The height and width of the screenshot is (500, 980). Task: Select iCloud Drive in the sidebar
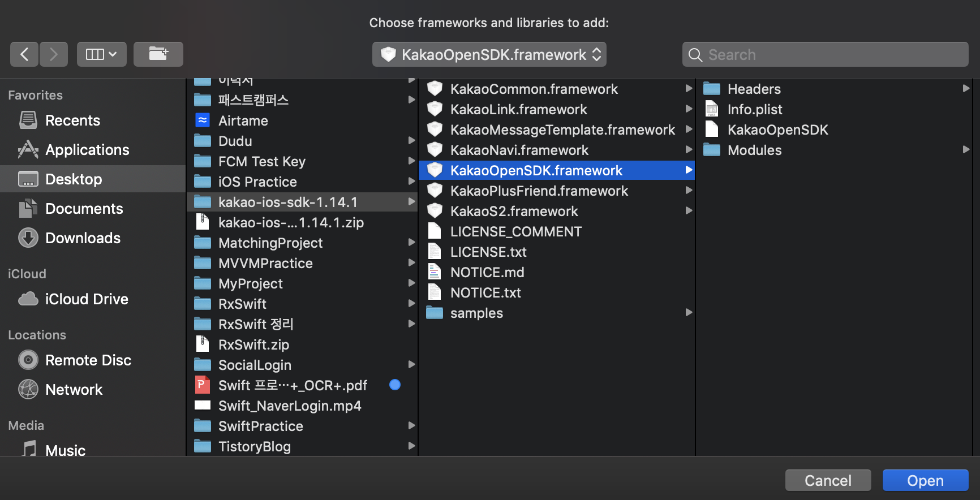[x=93, y=299]
